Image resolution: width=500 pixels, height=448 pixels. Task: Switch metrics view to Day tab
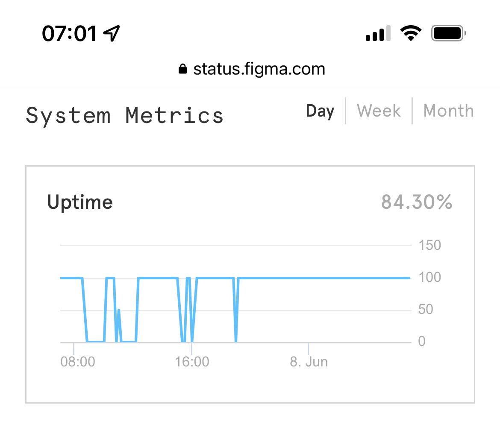(320, 111)
